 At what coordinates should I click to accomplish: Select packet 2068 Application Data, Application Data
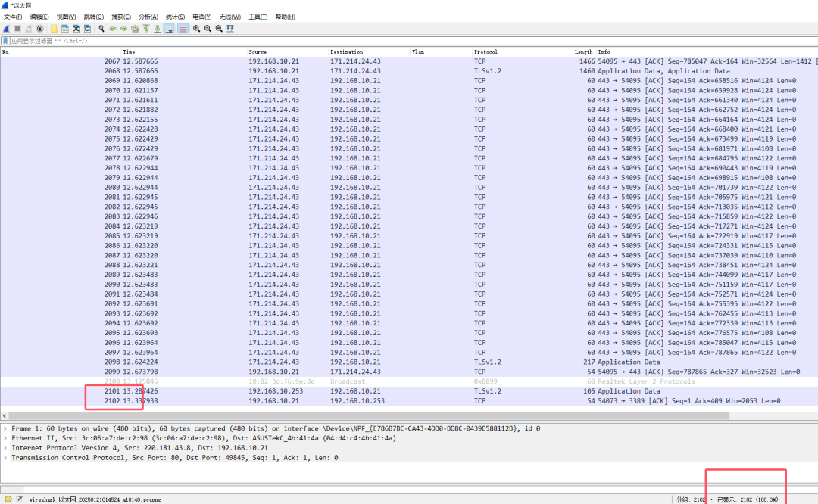point(409,71)
